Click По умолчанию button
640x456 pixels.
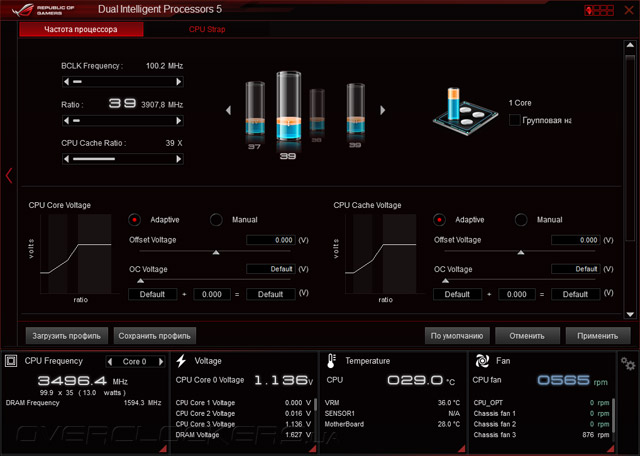[457, 336]
